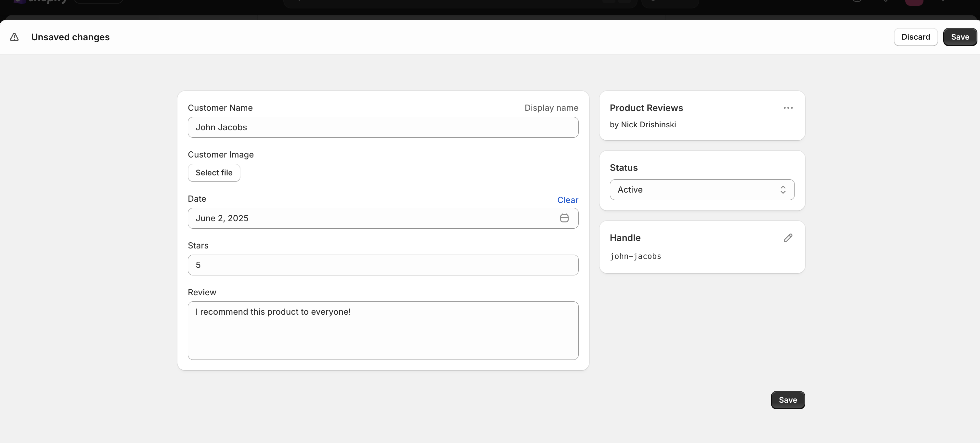Click into the Stars input field
The image size is (980, 443).
point(383,265)
